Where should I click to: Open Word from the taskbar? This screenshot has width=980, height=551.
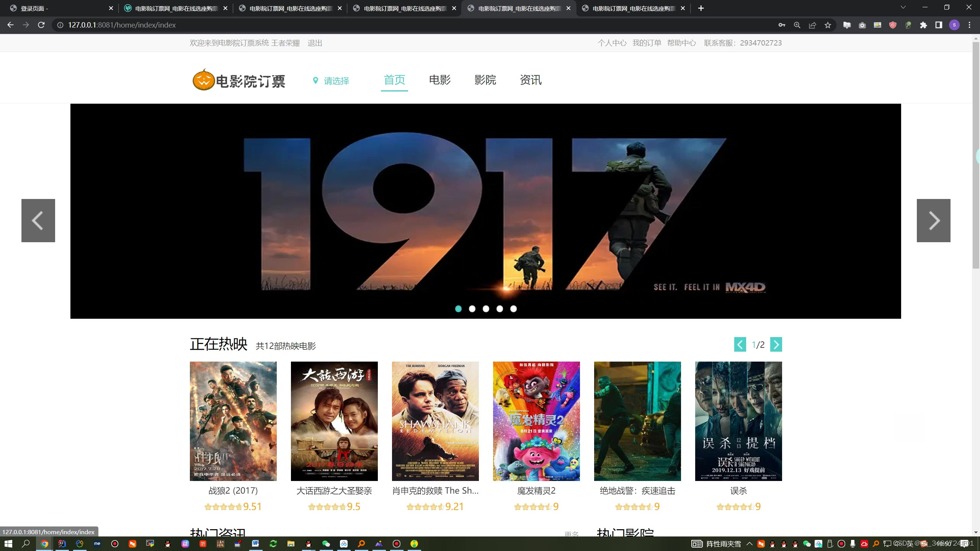[x=255, y=543]
